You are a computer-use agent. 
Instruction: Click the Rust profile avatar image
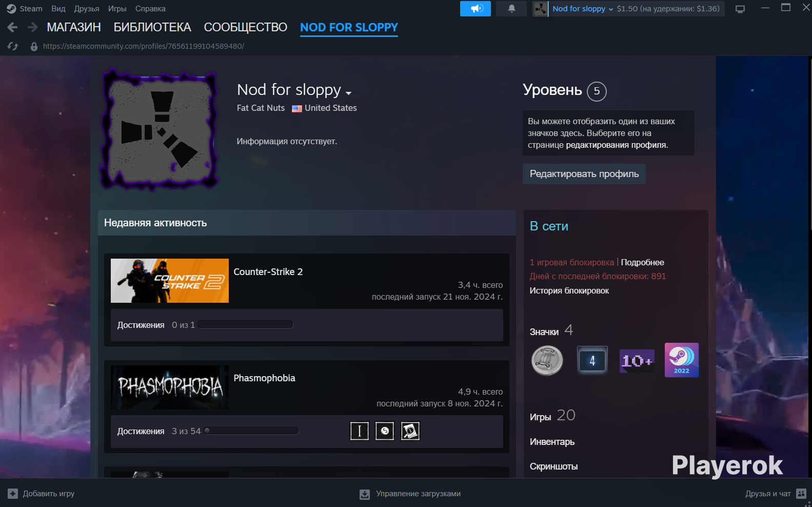[x=161, y=130]
